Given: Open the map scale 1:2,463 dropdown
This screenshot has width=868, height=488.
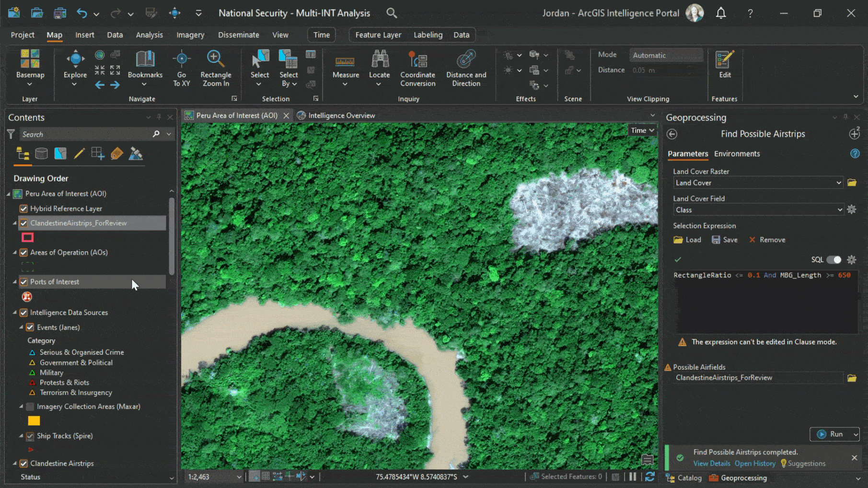Looking at the screenshot, I should [x=239, y=477].
